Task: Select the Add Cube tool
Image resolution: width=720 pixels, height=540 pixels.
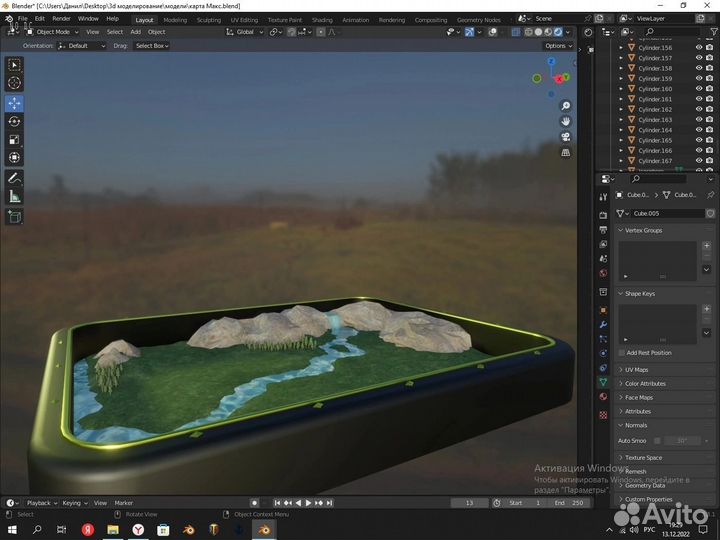Action: coord(14,217)
